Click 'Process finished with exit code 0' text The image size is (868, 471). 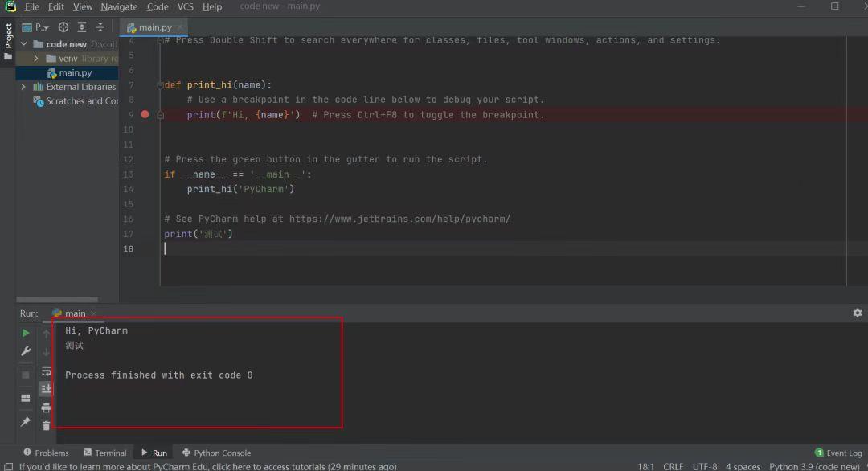(x=159, y=375)
